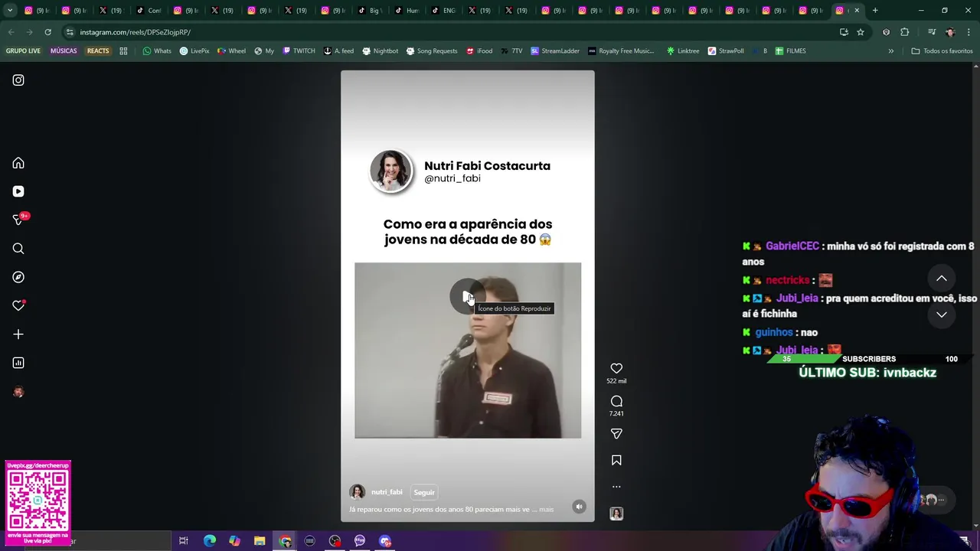The height and width of the screenshot is (551, 980).
Task: Open Copilot icon on taskbar
Action: 234,541
